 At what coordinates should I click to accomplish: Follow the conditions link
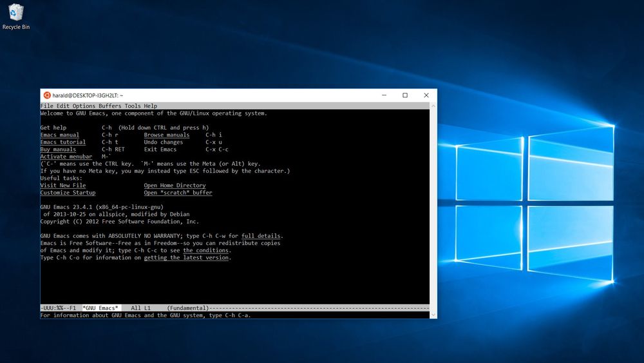206,250
